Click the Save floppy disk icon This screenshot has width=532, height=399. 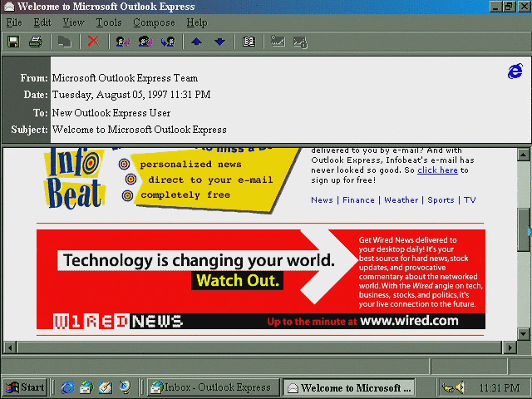(13, 42)
